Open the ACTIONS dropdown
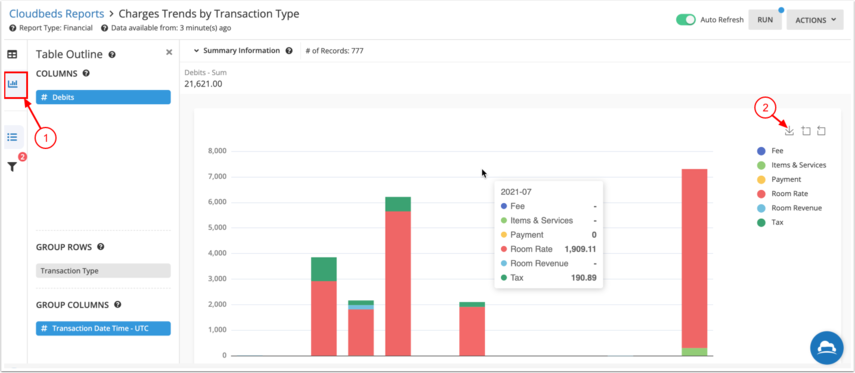The image size is (855, 373). coord(815,20)
